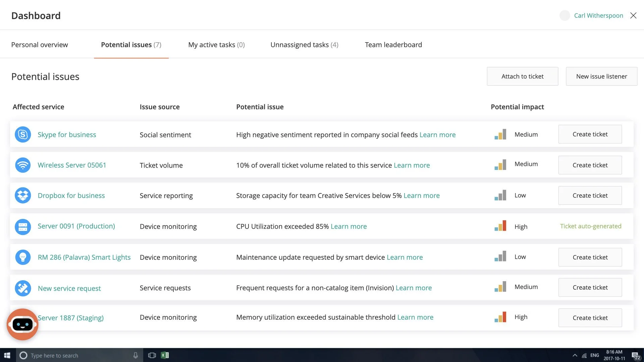Switch to the Unassigned tasks tab
Image resolution: width=644 pixels, height=362 pixels.
[304, 45]
